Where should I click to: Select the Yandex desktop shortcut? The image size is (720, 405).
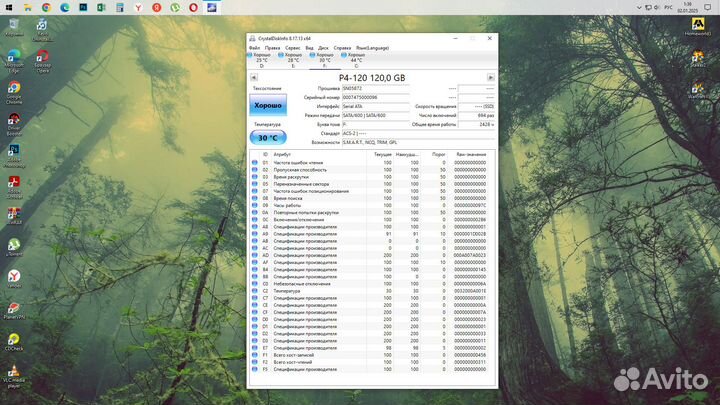(x=14, y=279)
